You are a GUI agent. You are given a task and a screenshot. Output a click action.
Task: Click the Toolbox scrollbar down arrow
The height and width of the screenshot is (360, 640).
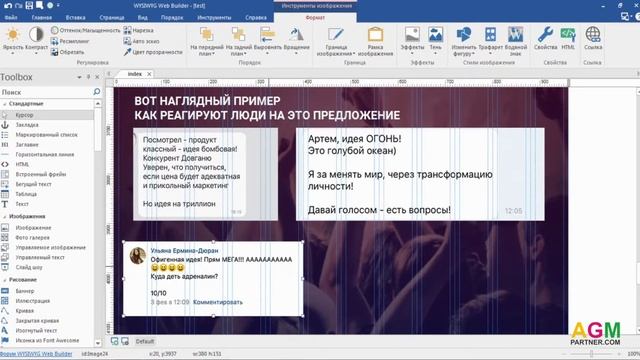[x=98, y=343]
